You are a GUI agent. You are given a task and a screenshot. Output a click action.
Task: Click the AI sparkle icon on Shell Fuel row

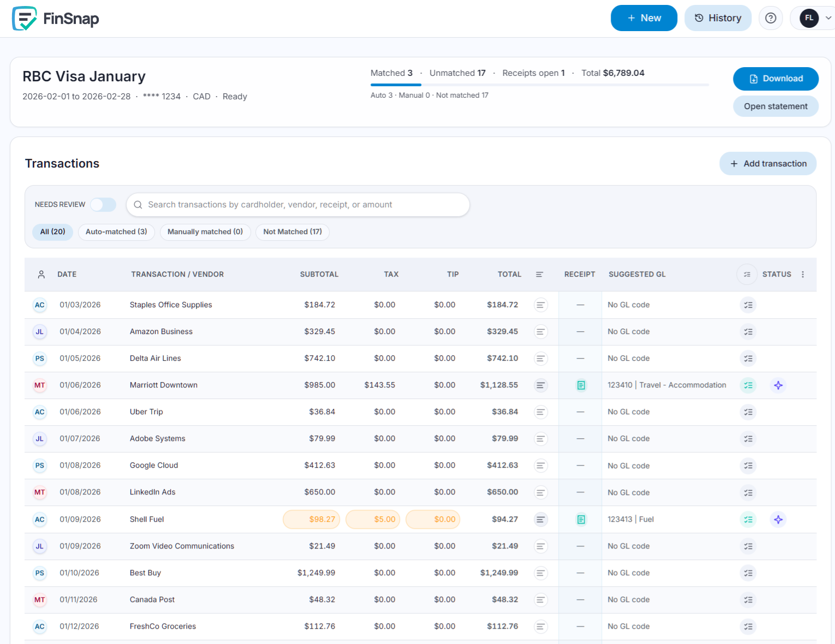778,519
